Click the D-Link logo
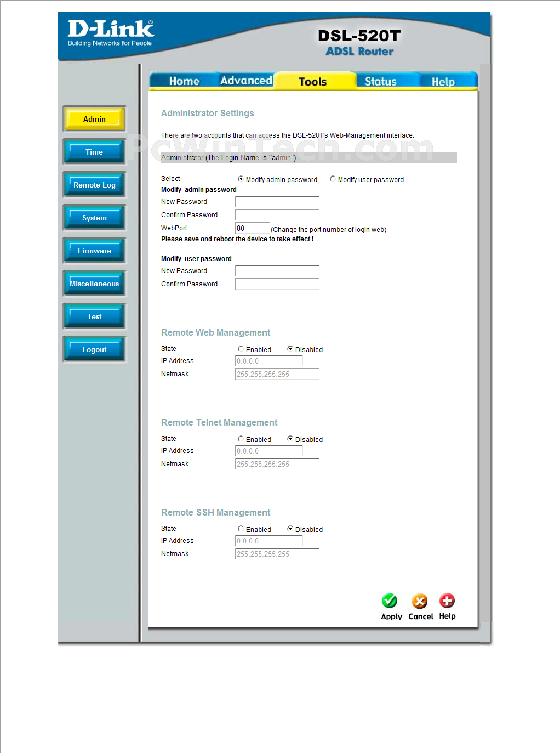The height and width of the screenshot is (753, 560). point(111,33)
